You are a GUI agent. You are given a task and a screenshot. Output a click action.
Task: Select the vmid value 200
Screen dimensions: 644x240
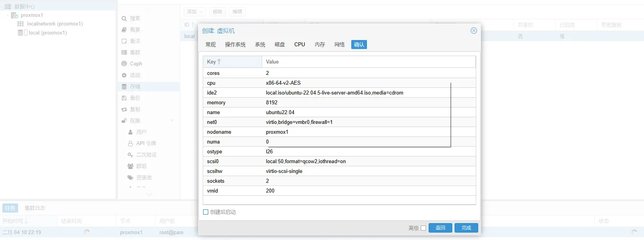(x=270, y=191)
